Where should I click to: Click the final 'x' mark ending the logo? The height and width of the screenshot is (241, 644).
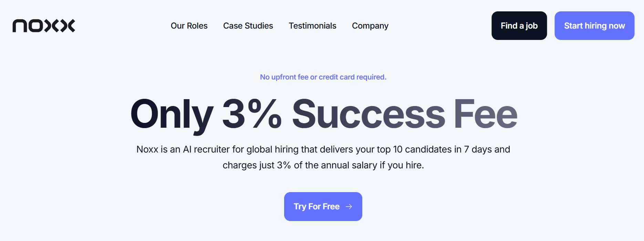[68, 25]
